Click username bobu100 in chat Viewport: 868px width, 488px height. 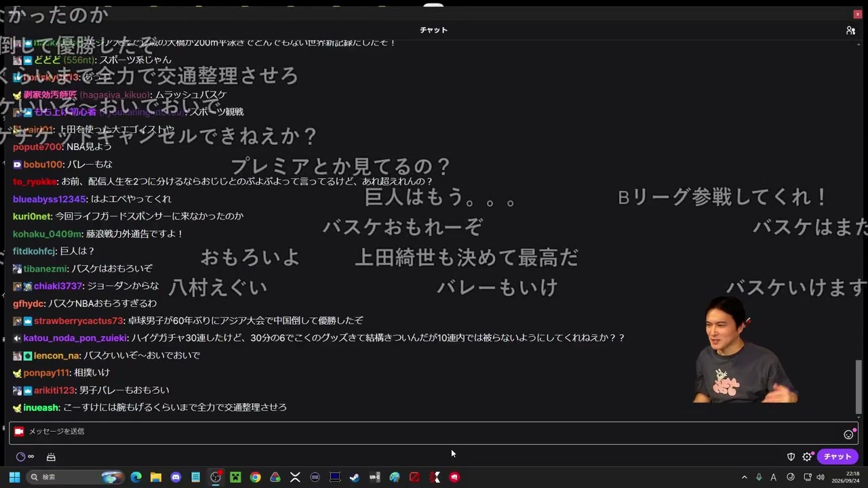pyautogui.click(x=43, y=165)
